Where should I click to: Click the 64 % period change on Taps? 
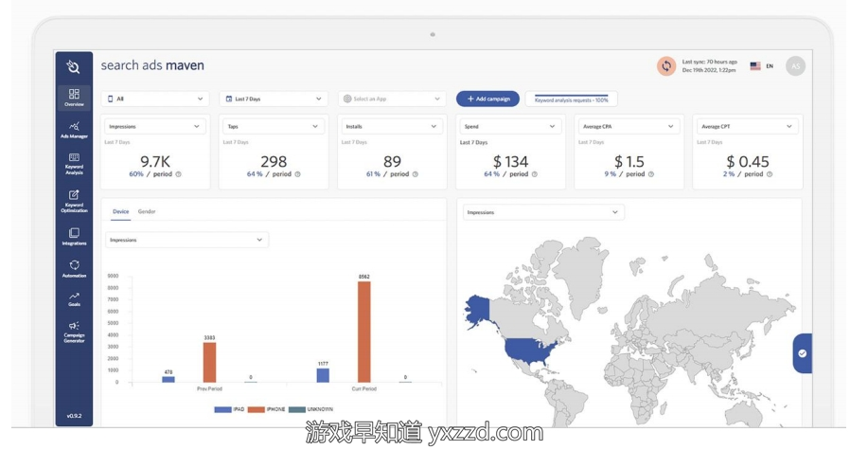tap(255, 174)
